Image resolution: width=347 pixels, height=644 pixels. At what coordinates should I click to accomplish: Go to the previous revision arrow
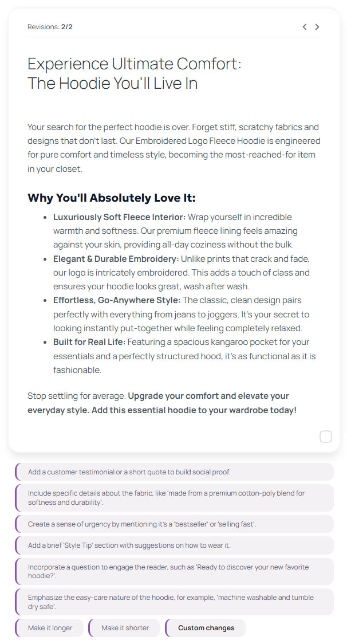point(305,27)
